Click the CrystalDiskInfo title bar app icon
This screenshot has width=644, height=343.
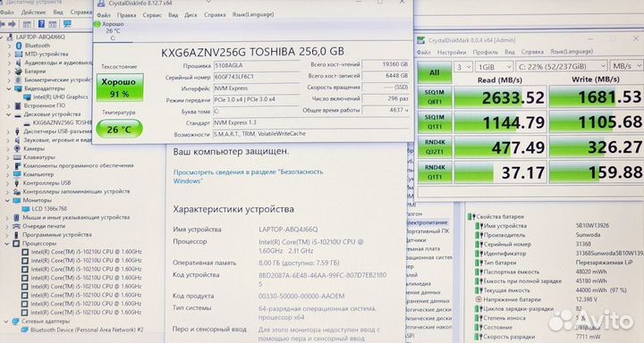click(x=101, y=4)
